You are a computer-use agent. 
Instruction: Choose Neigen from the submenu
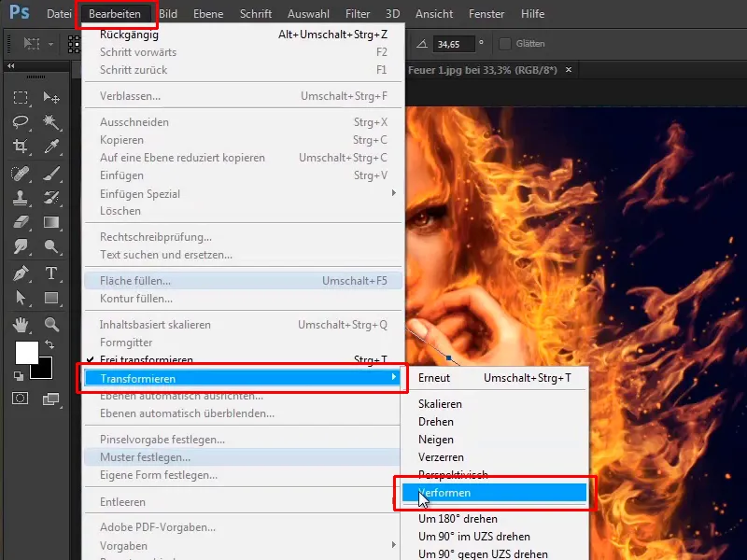point(495,439)
